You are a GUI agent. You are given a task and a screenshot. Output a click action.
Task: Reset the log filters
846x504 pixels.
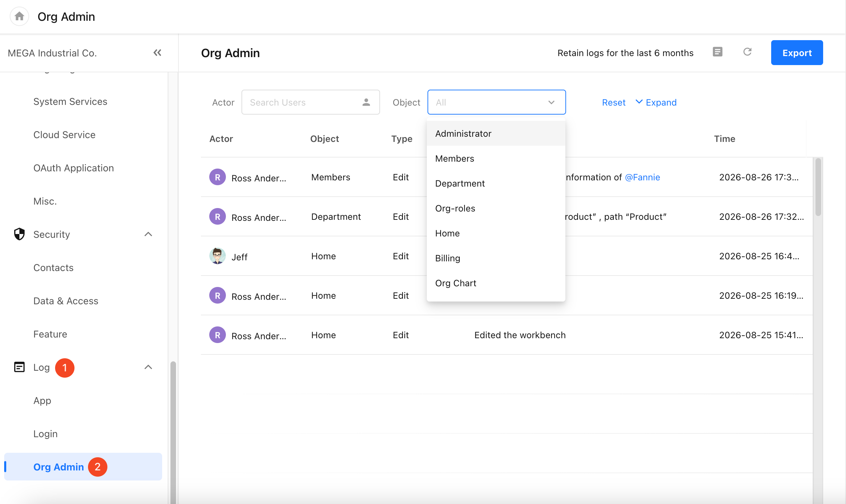614,102
